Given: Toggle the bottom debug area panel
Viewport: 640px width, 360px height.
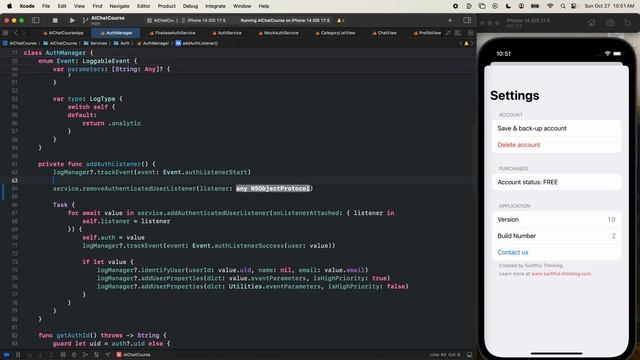Looking at the screenshot, I should click(x=469, y=355).
